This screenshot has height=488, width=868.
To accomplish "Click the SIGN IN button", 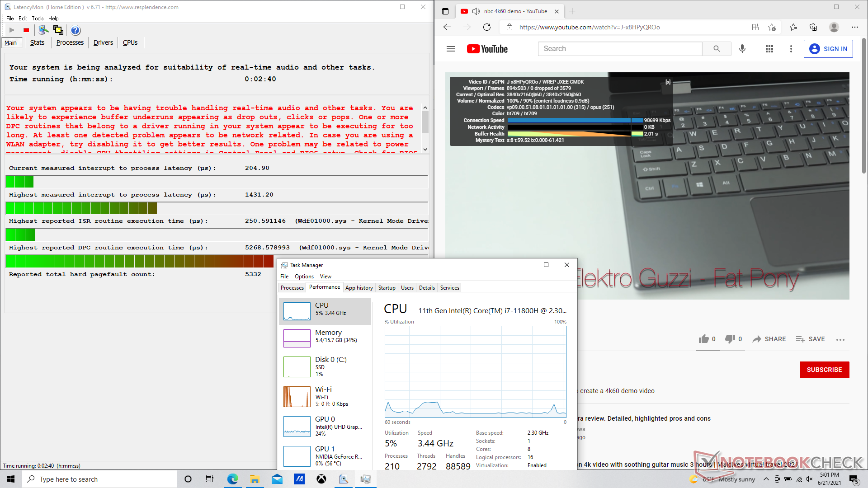I will pos(828,49).
